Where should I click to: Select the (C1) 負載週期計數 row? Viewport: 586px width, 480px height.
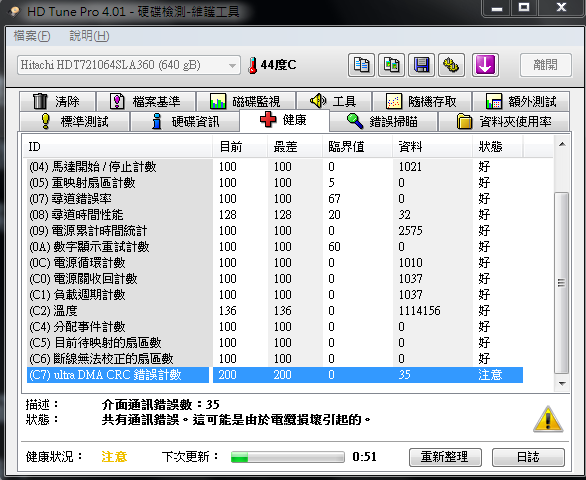point(275,295)
